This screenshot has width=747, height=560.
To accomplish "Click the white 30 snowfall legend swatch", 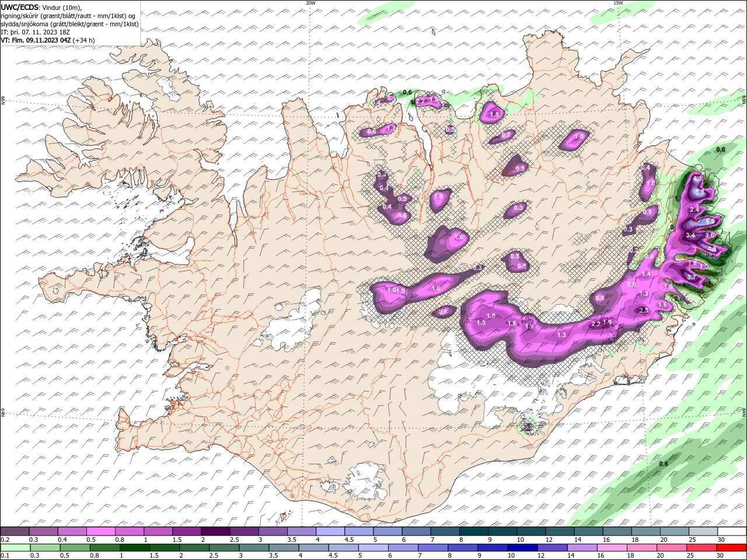I will (x=732, y=531).
